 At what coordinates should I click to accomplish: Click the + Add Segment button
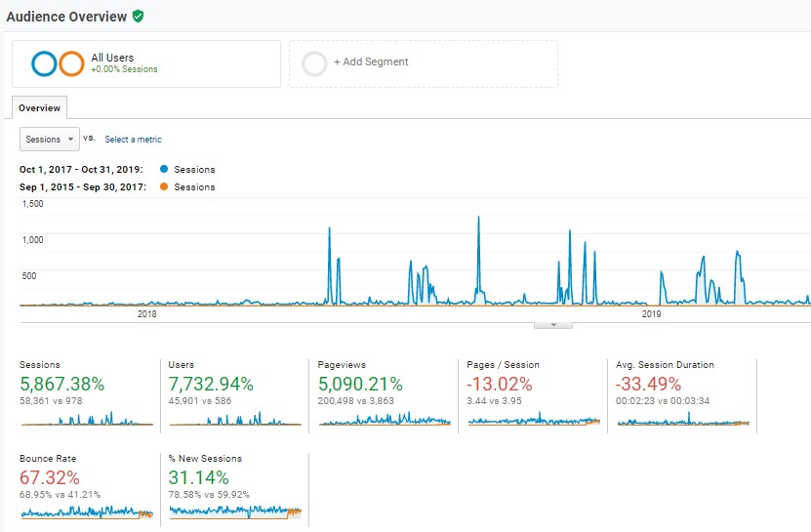tap(371, 62)
